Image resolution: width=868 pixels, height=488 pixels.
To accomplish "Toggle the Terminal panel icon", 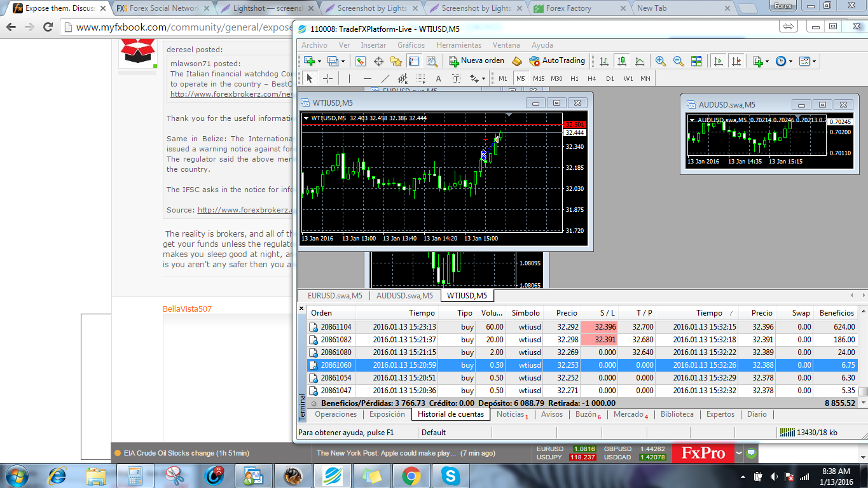I will tap(414, 61).
